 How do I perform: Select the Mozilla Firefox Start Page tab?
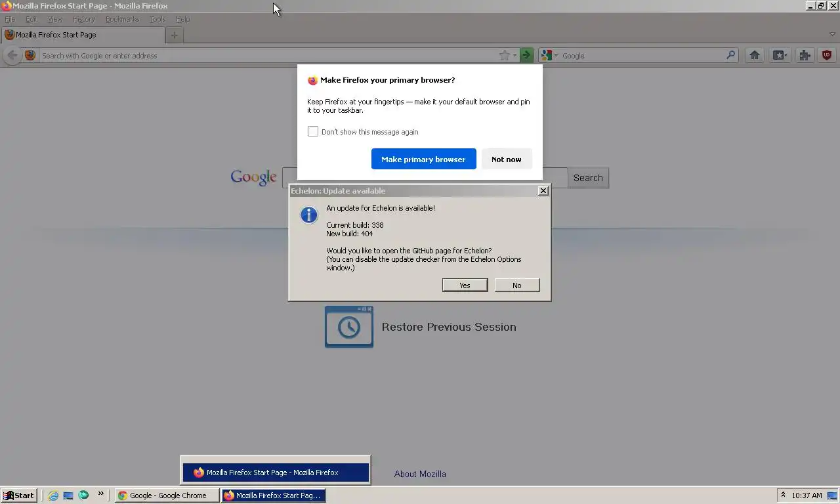[x=82, y=35]
